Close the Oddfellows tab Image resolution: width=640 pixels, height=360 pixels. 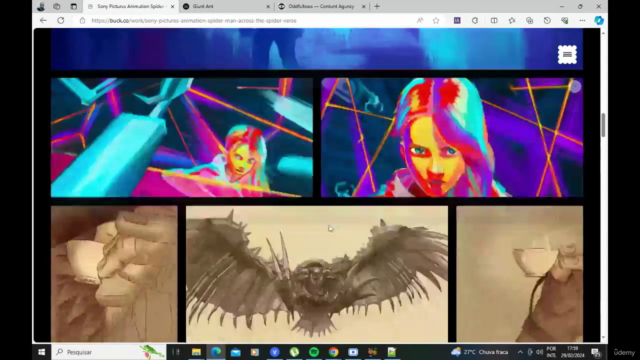point(364,7)
